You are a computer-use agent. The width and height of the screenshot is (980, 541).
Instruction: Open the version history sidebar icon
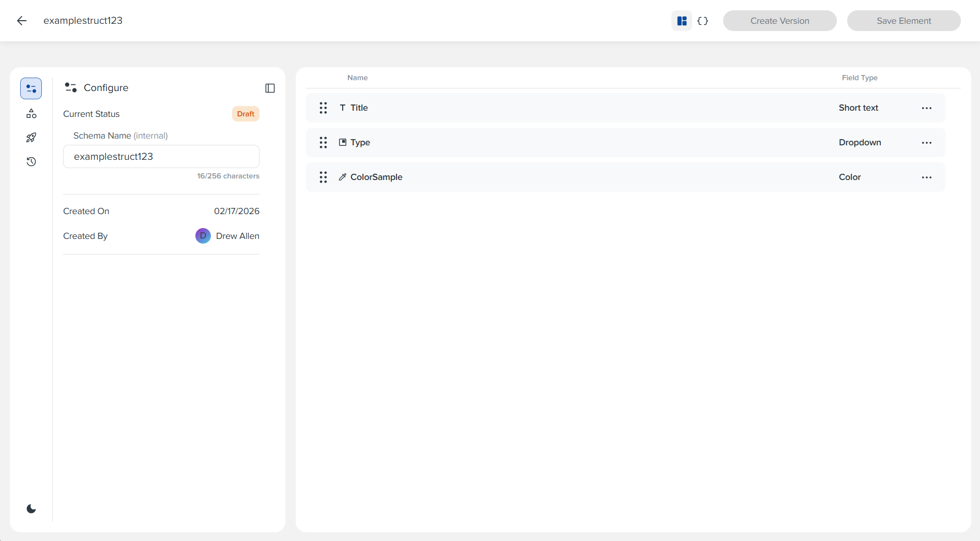[31, 162]
